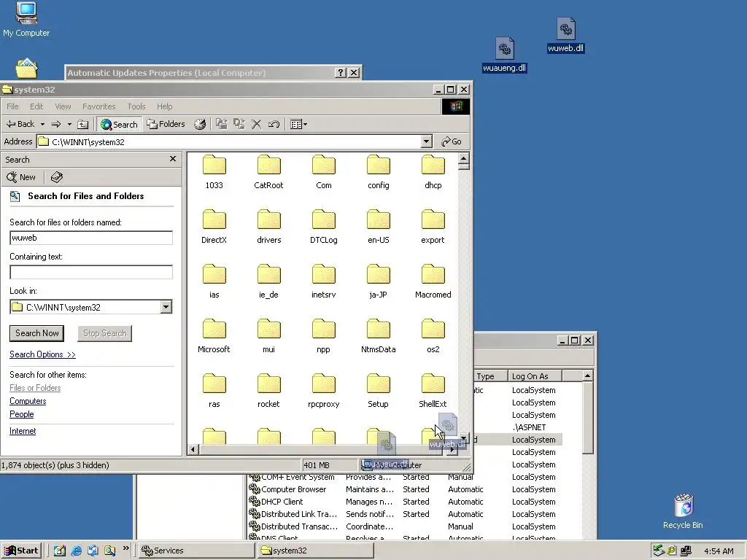
Task: Click the Copy To toolbar icon
Action: click(239, 124)
